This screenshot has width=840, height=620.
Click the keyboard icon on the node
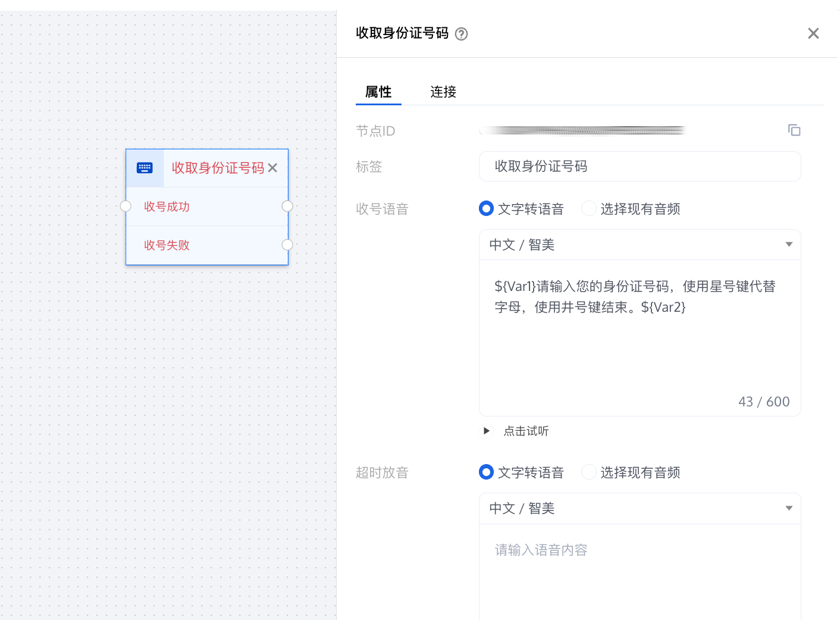coord(145,168)
